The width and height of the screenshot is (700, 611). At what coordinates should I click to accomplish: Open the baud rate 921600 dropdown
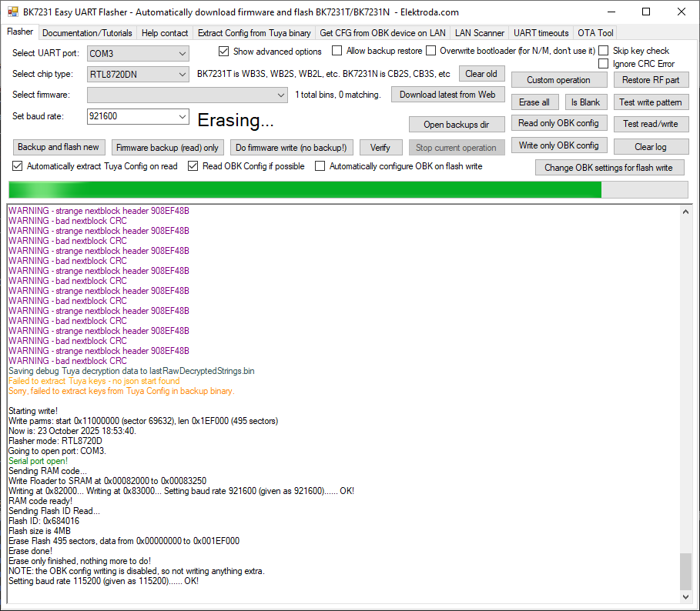(138, 116)
